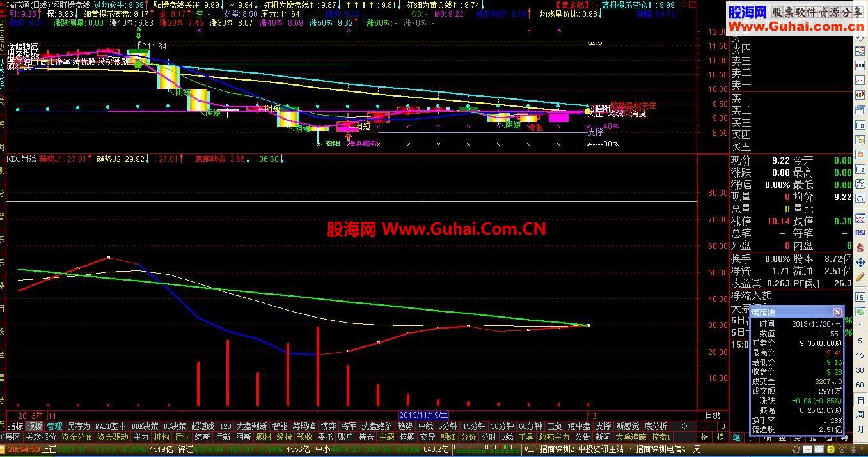Viewport: 868px width, 457px height.
Task: Open the 大单追踪 button
Action: (631, 437)
